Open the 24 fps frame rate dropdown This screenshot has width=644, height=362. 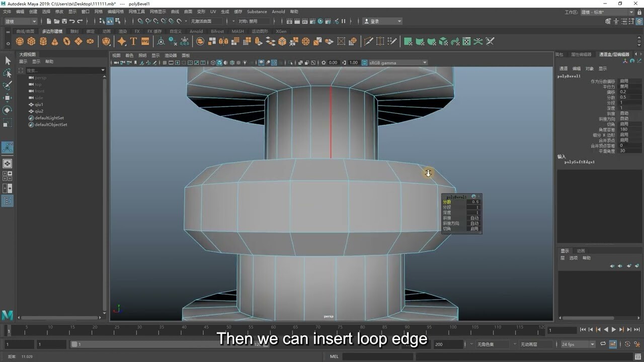click(x=576, y=344)
